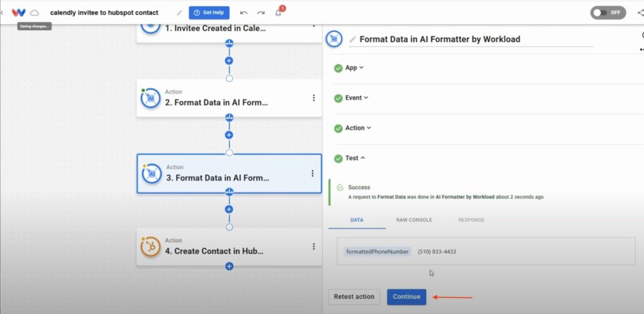Add a step after step 2 with plus
The image size is (644, 314).
[229, 135]
